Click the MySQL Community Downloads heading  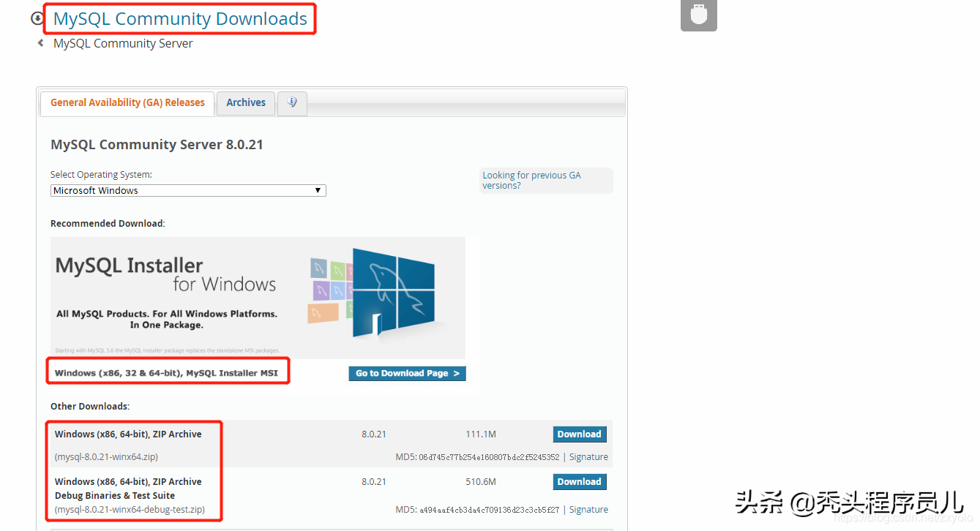[x=179, y=18]
